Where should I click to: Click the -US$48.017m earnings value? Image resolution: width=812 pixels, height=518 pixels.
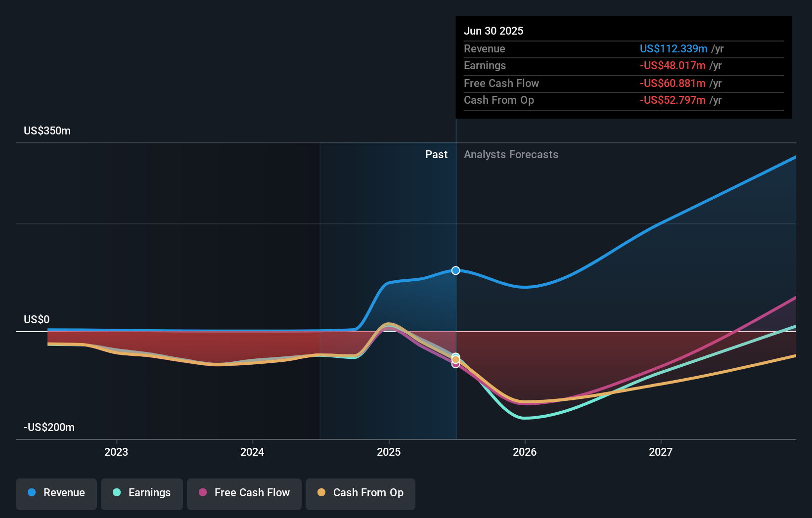tap(673, 65)
